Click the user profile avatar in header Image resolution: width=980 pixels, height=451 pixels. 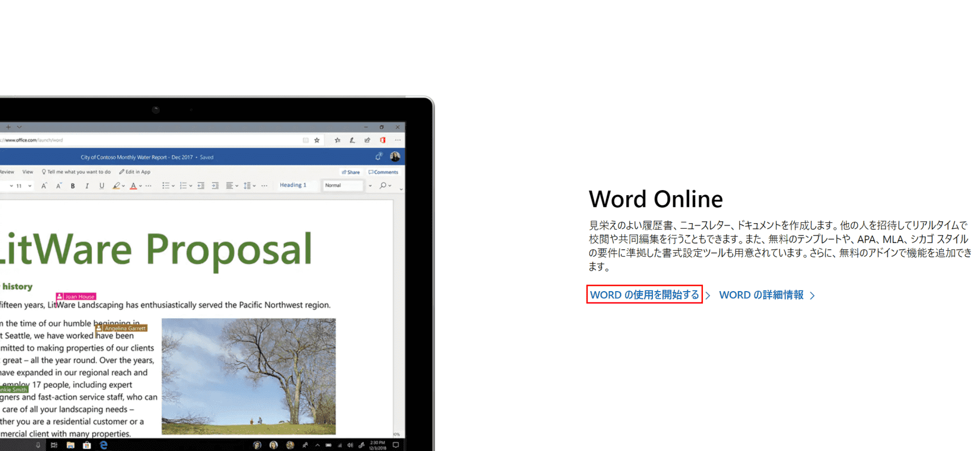[x=395, y=157]
